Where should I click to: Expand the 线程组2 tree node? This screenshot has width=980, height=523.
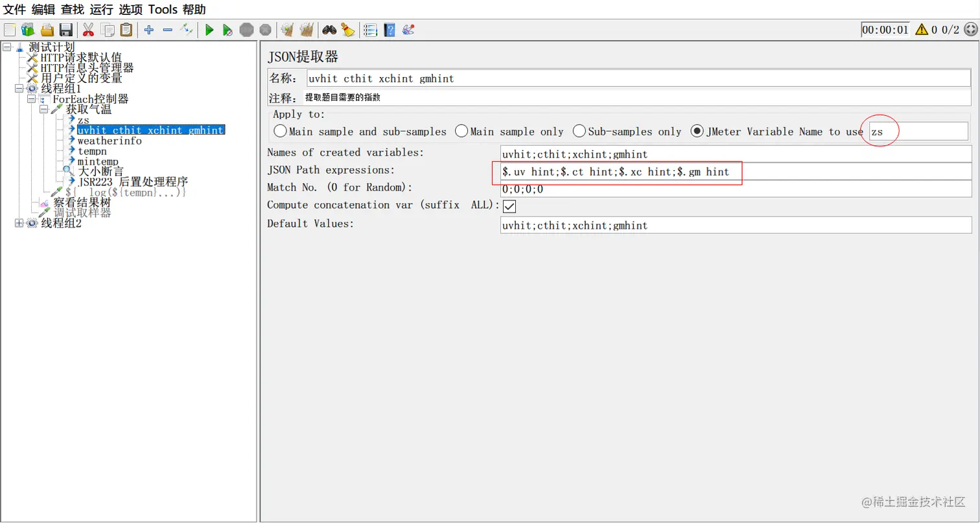[19, 223]
